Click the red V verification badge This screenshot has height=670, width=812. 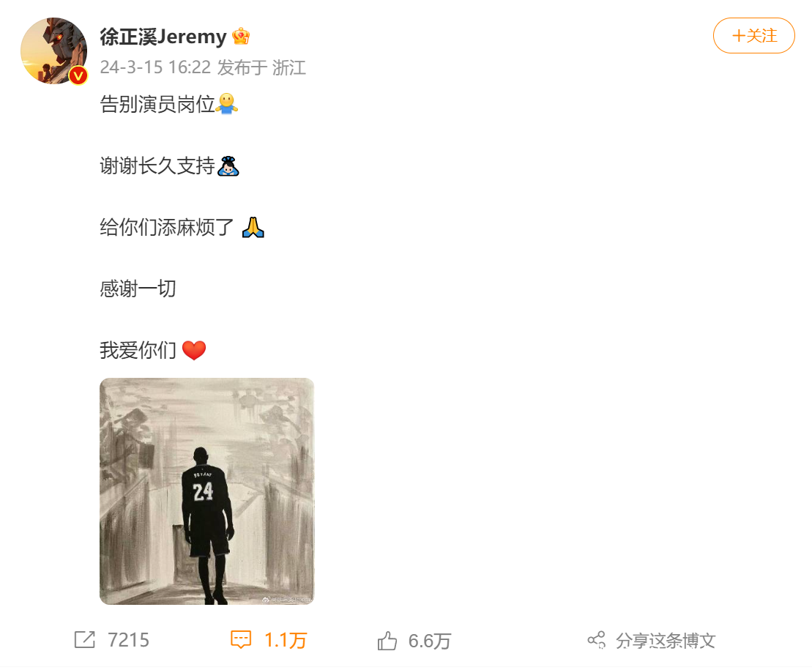pos(78,75)
